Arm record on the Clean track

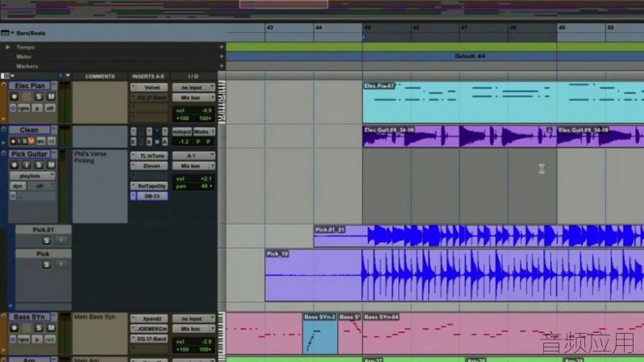tap(13, 141)
